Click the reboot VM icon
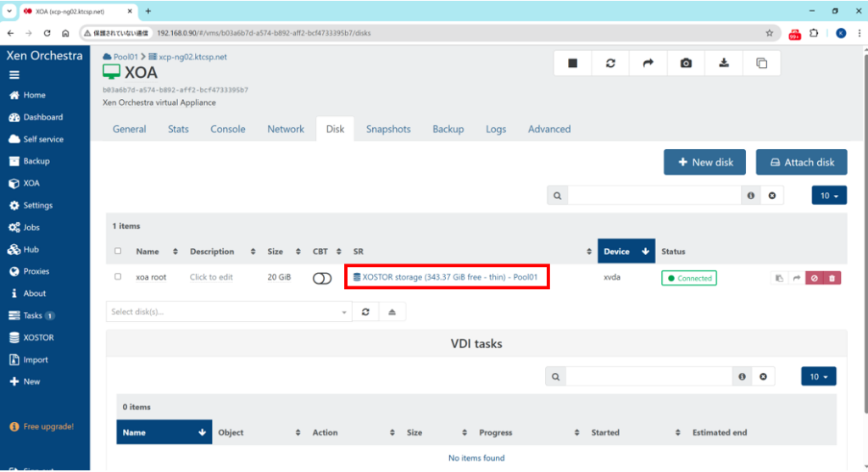The height and width of the screenshot is (472, 868). tap(610, 64)
